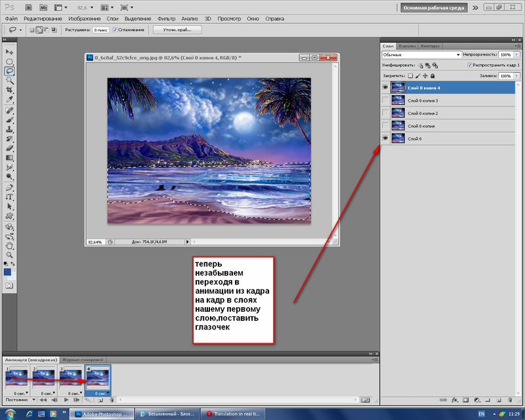Select the Blur tool
525x420 pixels.
point(9,167)
